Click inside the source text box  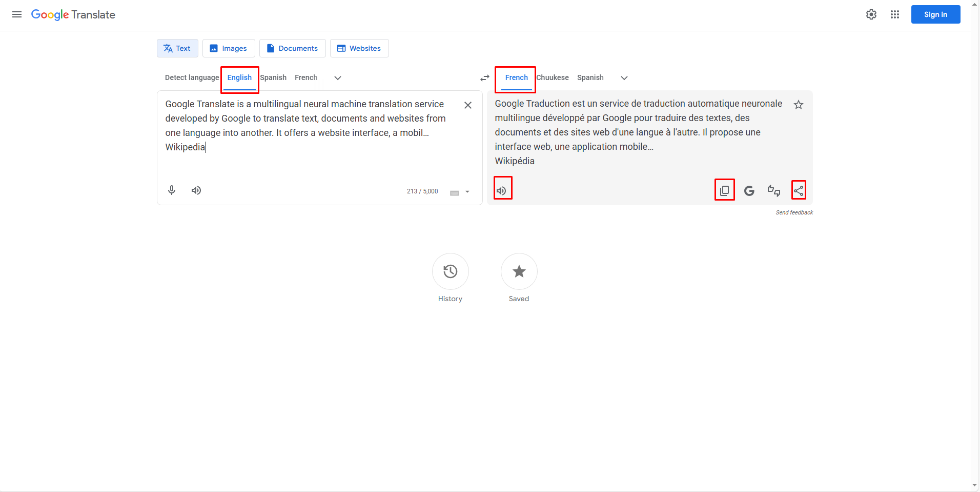(308, 128)
